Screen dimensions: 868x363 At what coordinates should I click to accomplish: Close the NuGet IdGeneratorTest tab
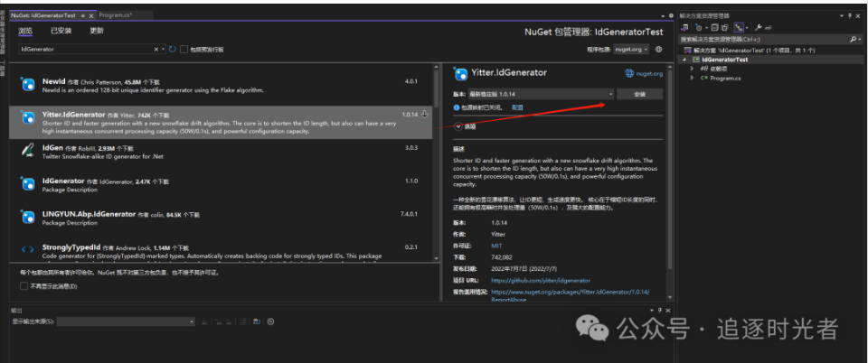[x=90, y=15]
